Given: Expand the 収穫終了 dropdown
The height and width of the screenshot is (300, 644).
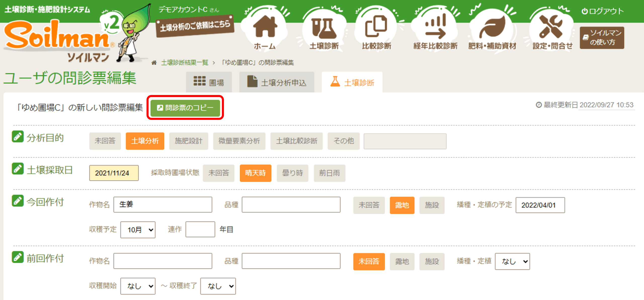Looking at the screenshot, I should click(218, 286).
